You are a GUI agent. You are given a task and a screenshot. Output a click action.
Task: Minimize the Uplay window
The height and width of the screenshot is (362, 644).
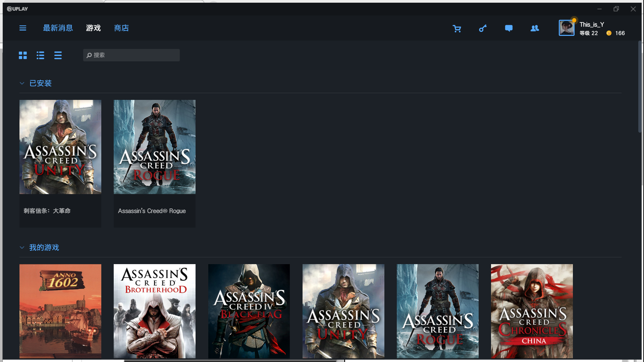(599, 9)
